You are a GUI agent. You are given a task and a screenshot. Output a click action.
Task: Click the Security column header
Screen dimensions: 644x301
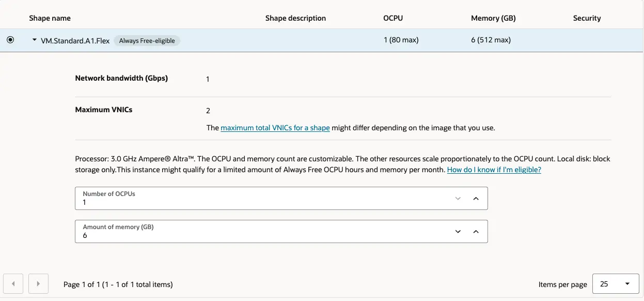[x=587, y=18]
